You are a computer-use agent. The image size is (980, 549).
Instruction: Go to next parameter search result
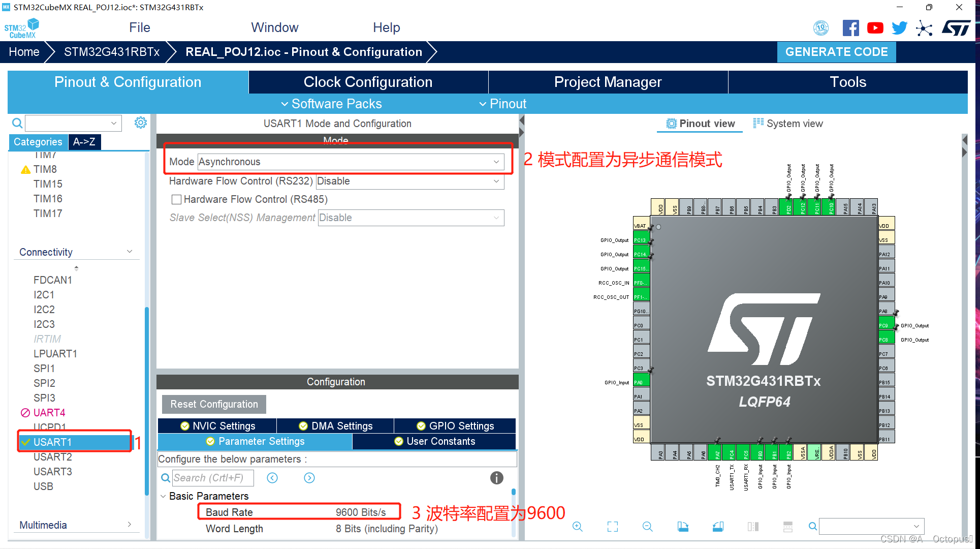[x=309, y=478]
